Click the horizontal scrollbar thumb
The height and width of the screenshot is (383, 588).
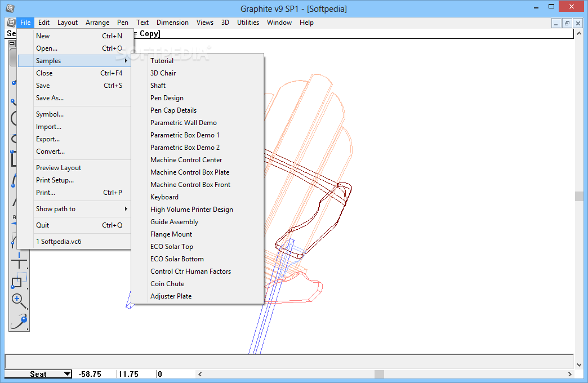pyautogui.click(x=379, y=374)
